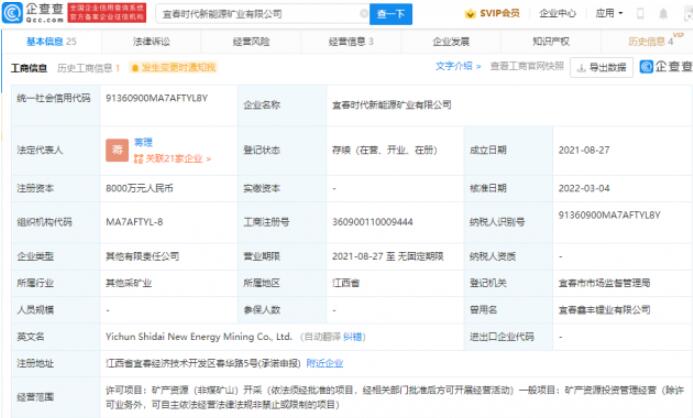Click the 纠错 link beside English name
Viewport: 693px width, 418px height.
[352, 337]
